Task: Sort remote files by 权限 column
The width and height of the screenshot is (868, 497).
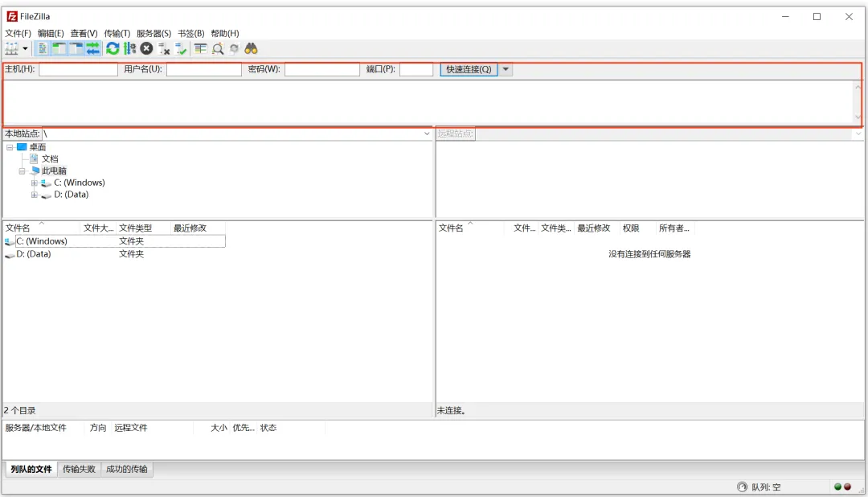Action: click(x=637, y=228)
